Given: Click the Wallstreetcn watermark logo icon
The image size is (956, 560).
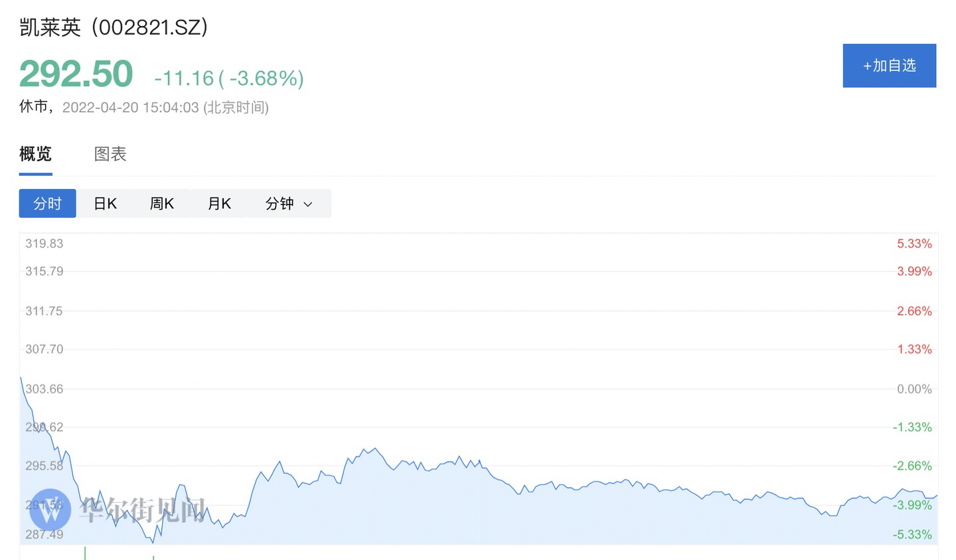Looking at the screenshot, I should tap(50, 510).
